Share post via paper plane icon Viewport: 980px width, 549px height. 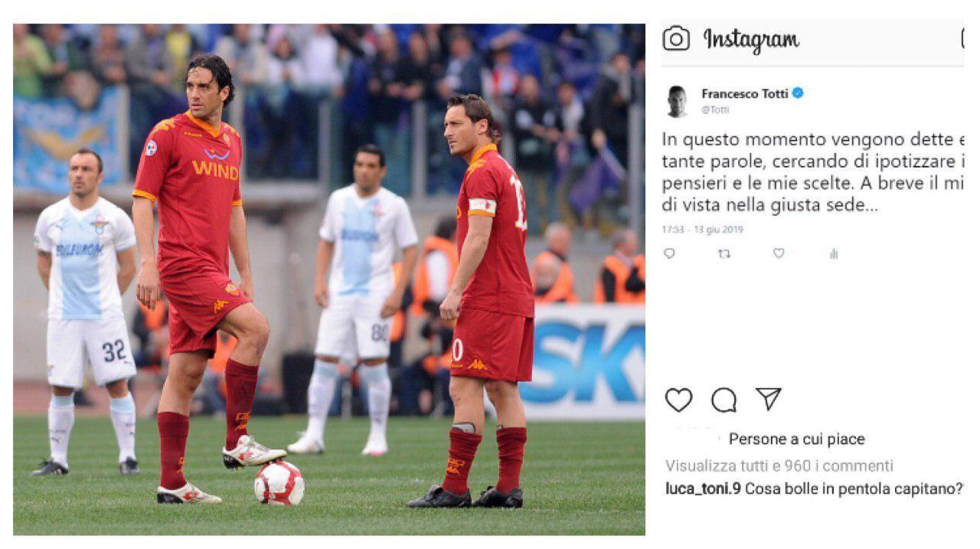point(768,399)
